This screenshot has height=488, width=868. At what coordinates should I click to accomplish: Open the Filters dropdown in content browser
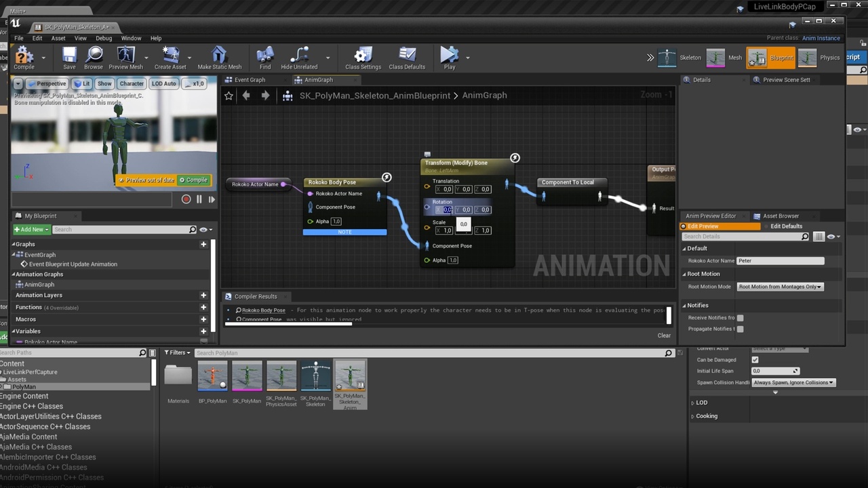pyautogui.click(x=177, y=352)
